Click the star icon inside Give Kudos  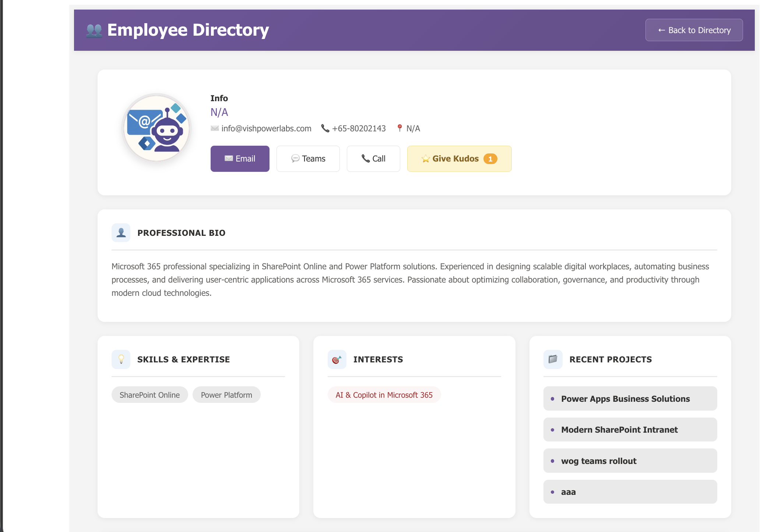coord(425,159)
